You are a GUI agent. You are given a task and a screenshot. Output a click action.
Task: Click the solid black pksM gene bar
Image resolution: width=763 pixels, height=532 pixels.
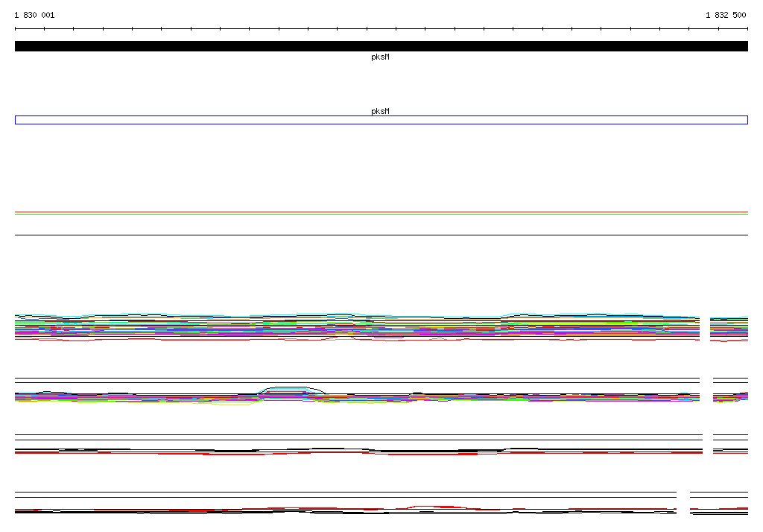pyautogui.click(x=381, y=46)
